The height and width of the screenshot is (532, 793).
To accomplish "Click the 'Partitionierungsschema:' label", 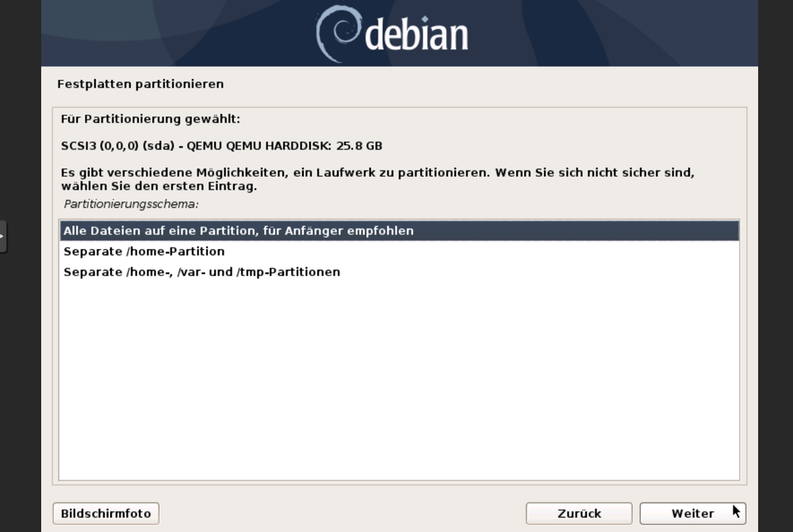I will point(131,205).
